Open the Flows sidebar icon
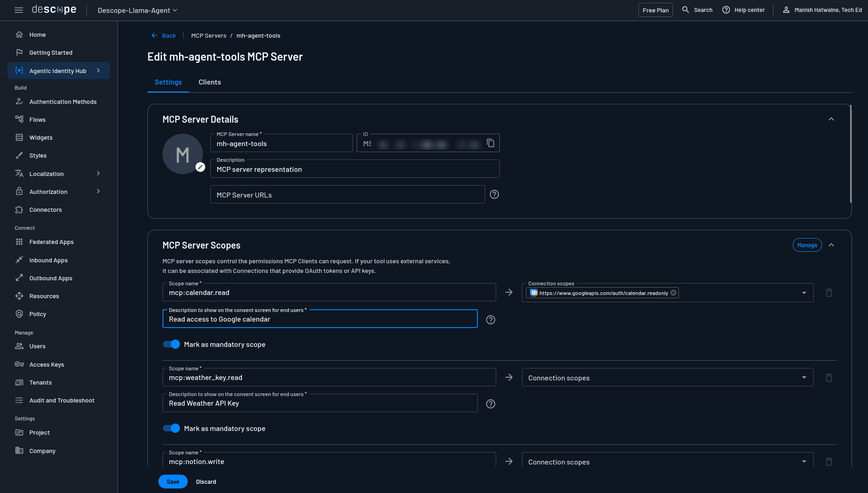Viewport: 868px width, 493px height. tap(19, 119)
